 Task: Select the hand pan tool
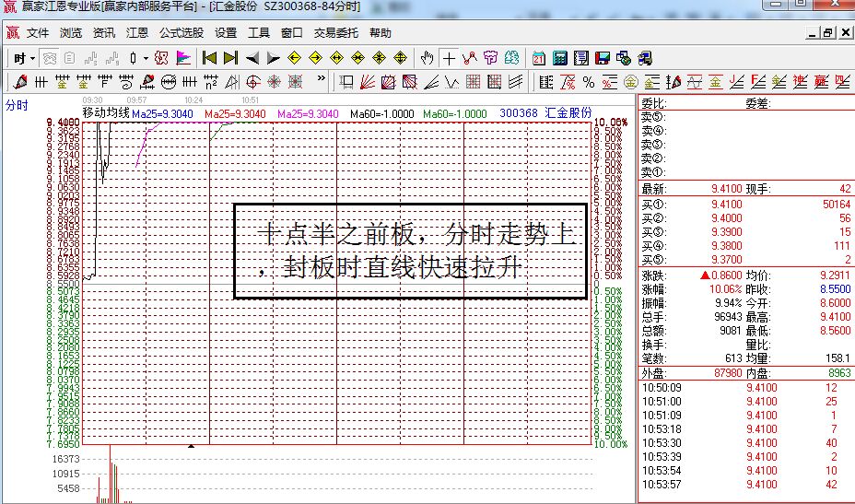coord(427,58)
